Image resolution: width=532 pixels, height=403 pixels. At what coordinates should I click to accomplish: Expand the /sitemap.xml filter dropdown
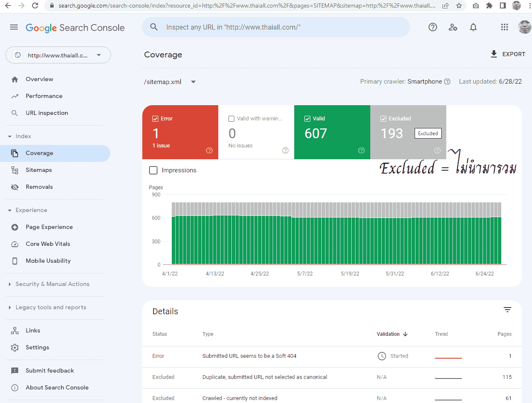[193, 82]
